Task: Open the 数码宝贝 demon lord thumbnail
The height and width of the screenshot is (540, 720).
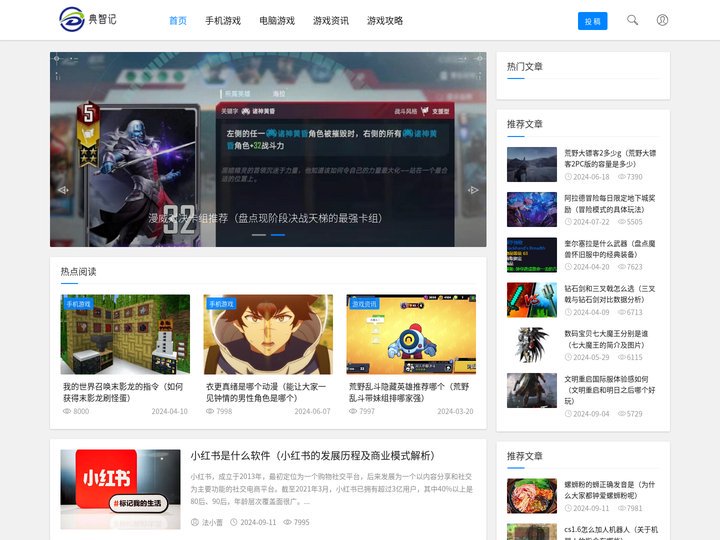Action: 532,345
